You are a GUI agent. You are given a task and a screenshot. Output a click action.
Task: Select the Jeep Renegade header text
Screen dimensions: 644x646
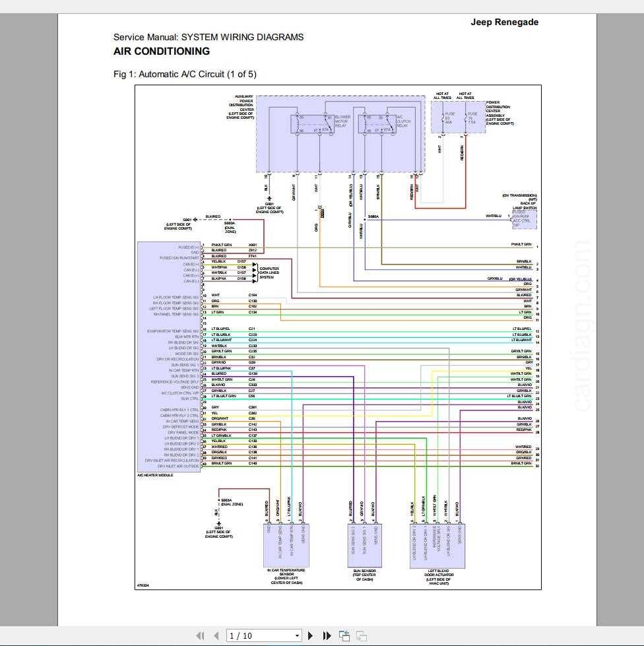[x=503, y=22]
